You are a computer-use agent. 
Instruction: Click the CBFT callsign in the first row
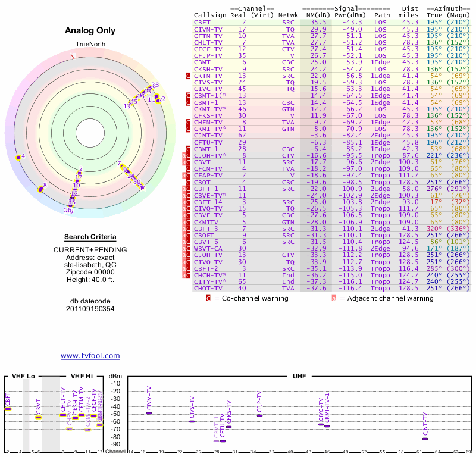(202, 22)
